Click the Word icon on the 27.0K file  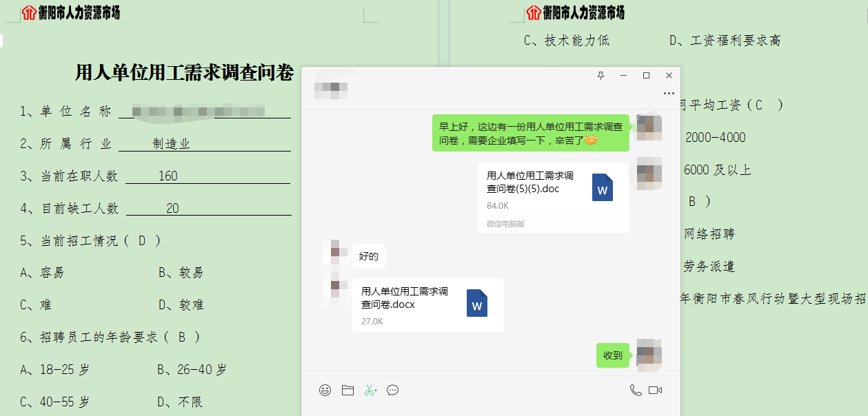coord(477,303)
